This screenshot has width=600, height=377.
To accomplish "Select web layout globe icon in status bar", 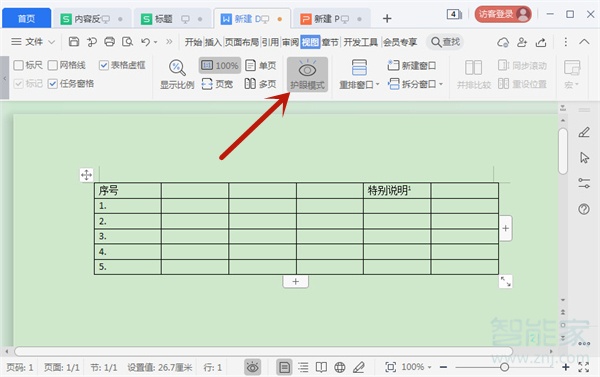I will click(x=340, y=367).
